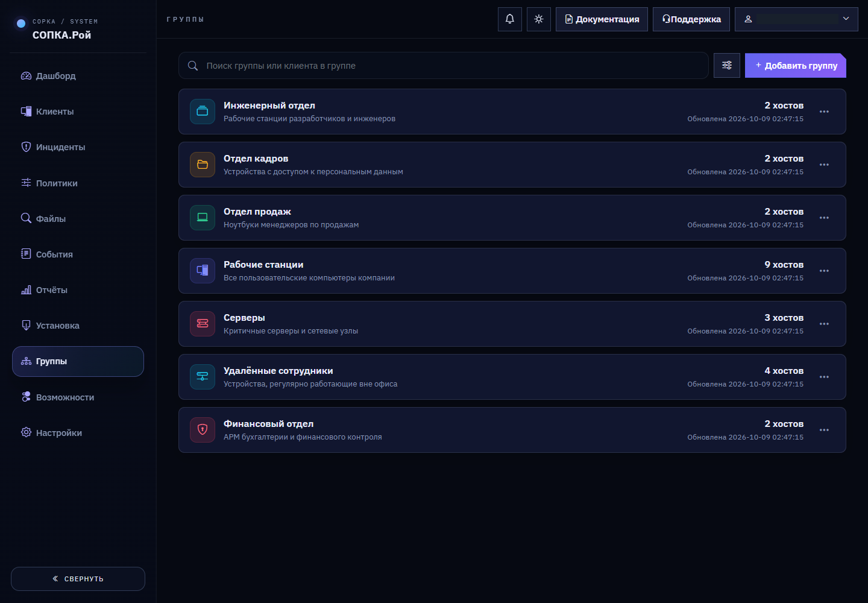Screen dimensions: 868x603
Task: Click the СОПКА.Рой logo dot
Action: click(21, 24)
